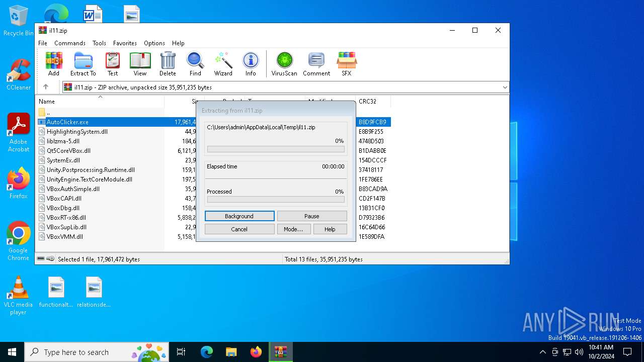Open Task View on taskbar
The height and width of the screenshot is (362, 644).
pos(182,352)
